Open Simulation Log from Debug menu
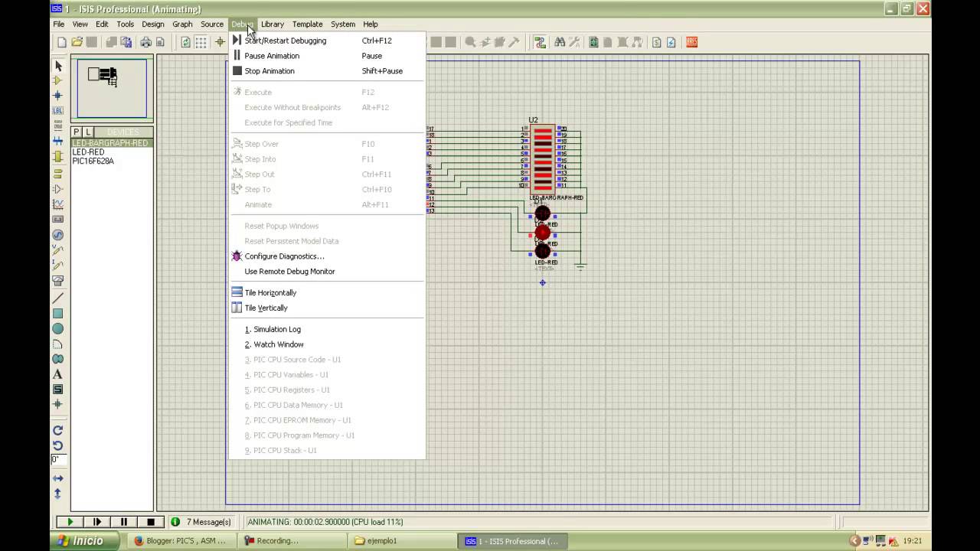This screenshot has height=551, width=980. tap(326, 330)
